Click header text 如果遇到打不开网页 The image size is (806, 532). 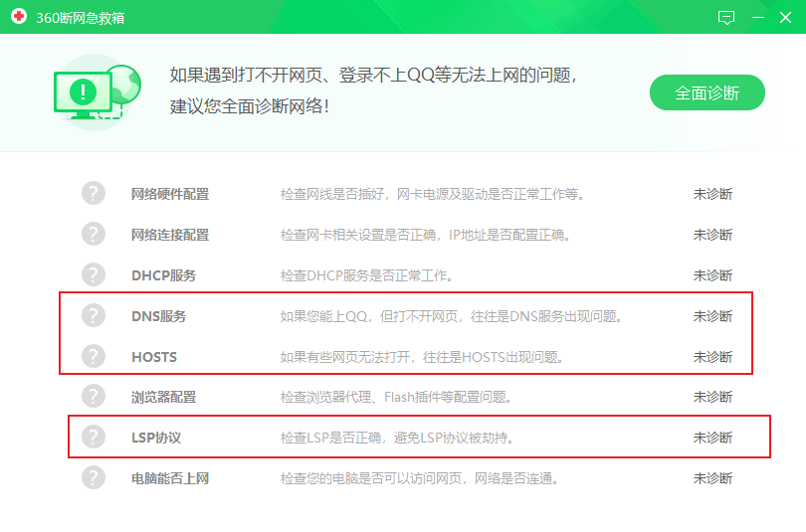tap(374, 75)
